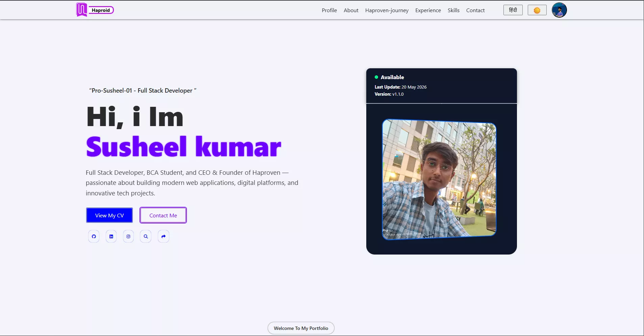Click the share arrow icon
644x336 pixels.
pyautogui.click(x=164, y=236)
